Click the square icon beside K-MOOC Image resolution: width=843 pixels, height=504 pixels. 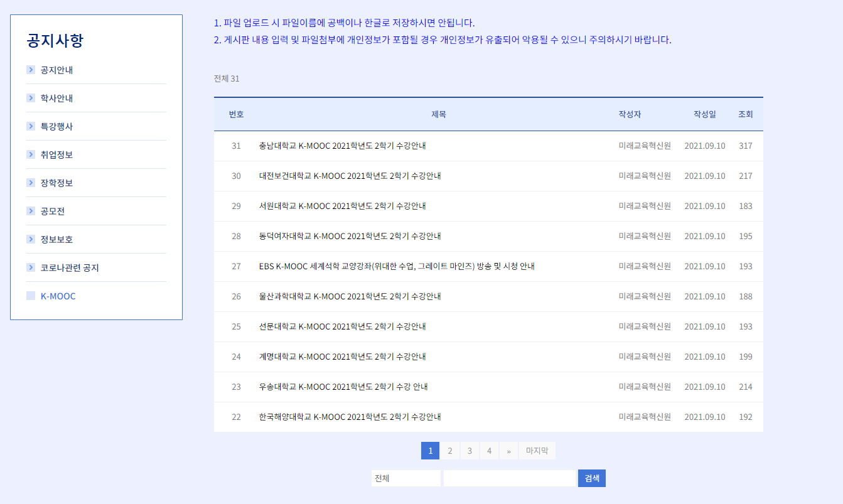[30, 296]
